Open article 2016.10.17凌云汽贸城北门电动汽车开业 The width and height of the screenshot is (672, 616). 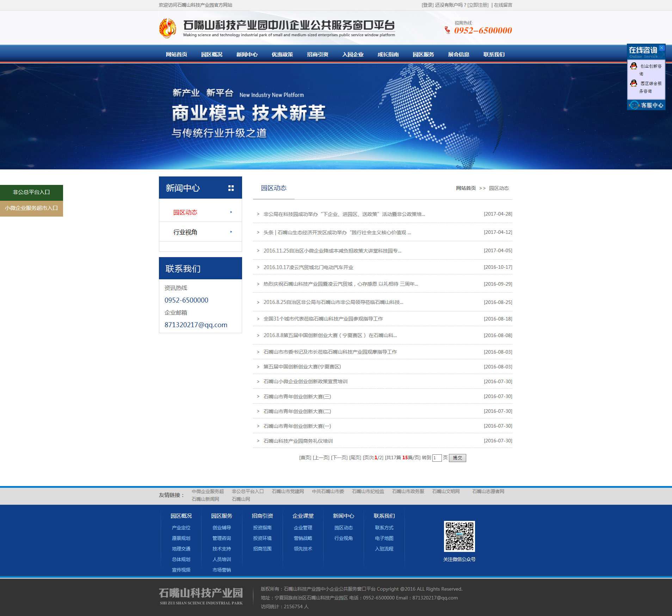308,267
